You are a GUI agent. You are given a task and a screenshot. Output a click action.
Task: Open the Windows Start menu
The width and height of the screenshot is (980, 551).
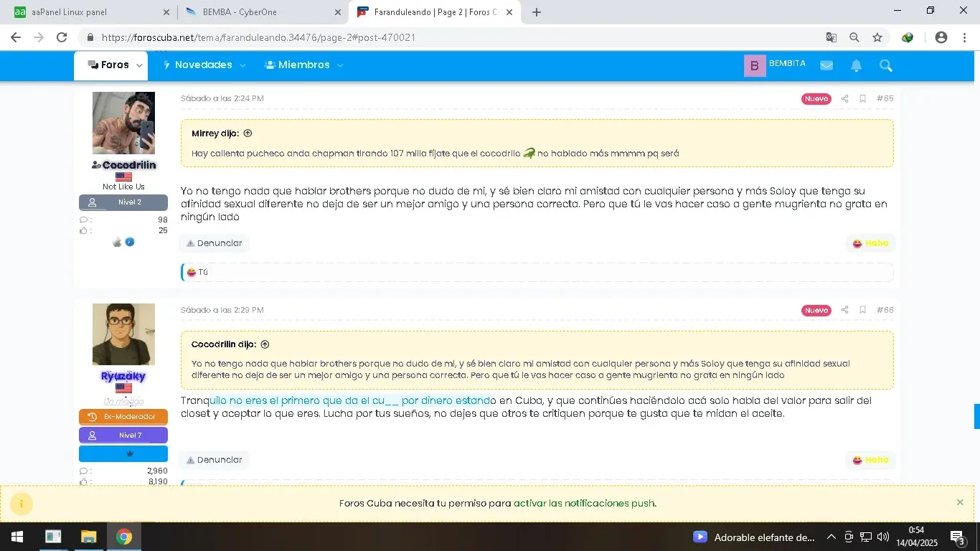(x=17, y=537)
